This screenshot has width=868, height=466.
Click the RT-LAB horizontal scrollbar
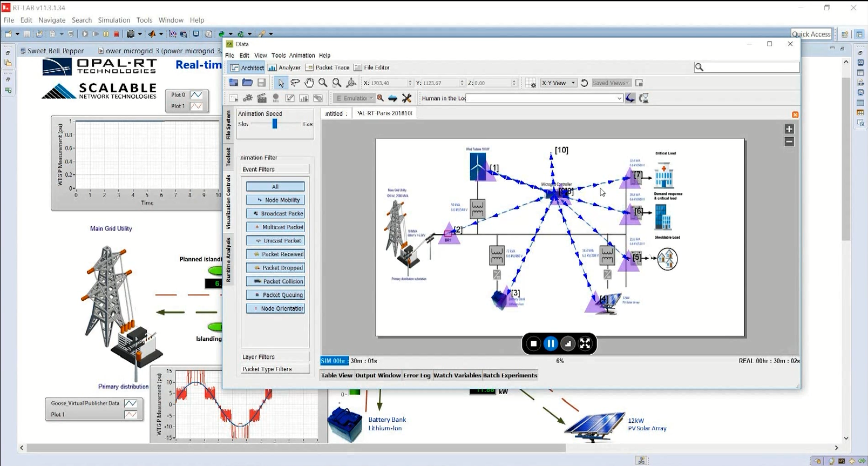[x=296, y=448]
